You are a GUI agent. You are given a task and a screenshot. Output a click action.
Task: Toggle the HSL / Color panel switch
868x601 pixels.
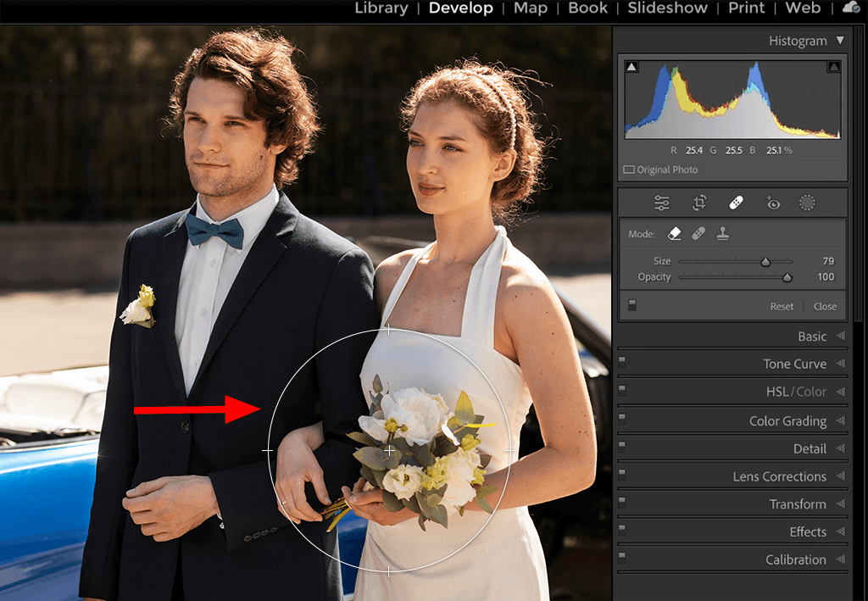coord(622,390)
